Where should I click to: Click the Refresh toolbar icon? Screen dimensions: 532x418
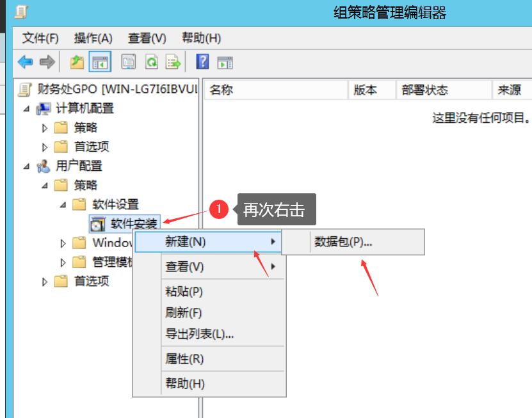click(152, 62)
